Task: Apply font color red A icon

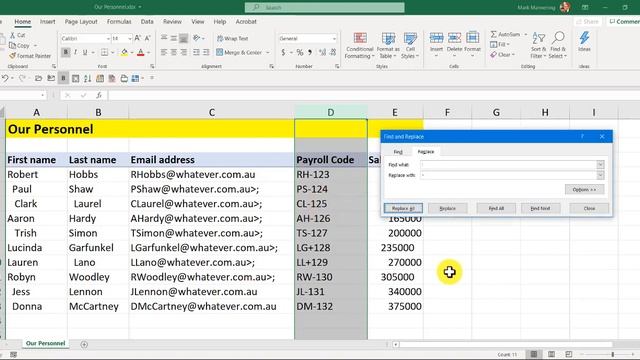Action: [140, 52]
